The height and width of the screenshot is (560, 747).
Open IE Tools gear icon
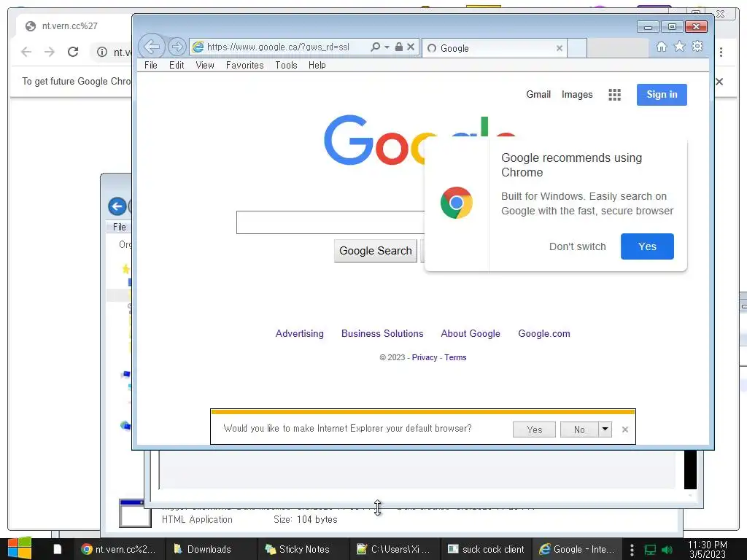pos(697,46)
